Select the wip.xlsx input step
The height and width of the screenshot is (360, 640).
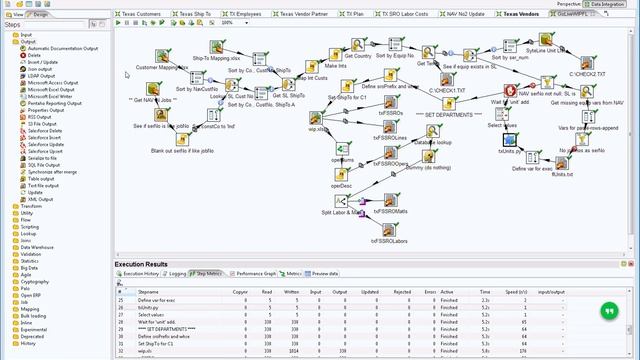click(x=315, y=118)
